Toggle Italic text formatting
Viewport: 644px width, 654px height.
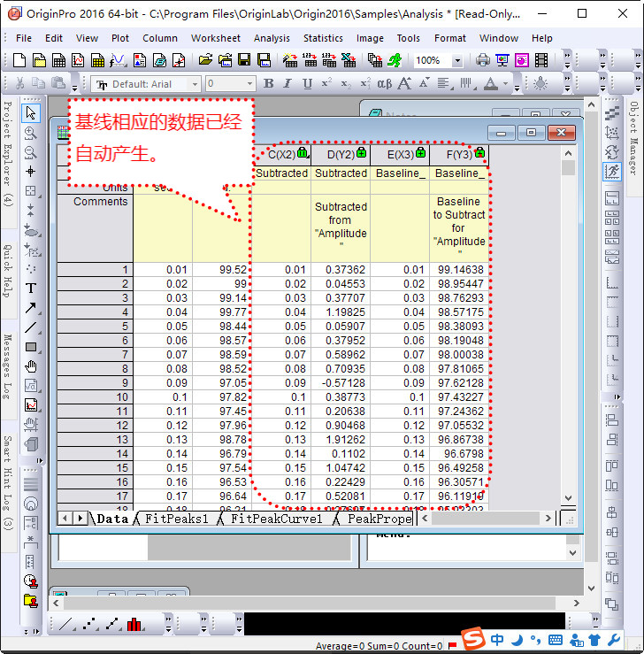[288, 84]
